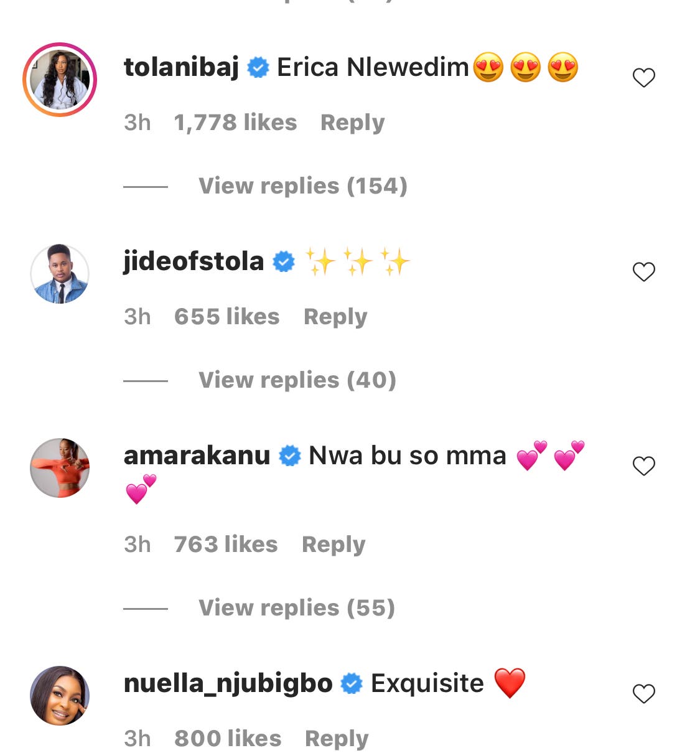Open jideofstola's profile avatar
This screenshot has height=753, width=700.
60,274
